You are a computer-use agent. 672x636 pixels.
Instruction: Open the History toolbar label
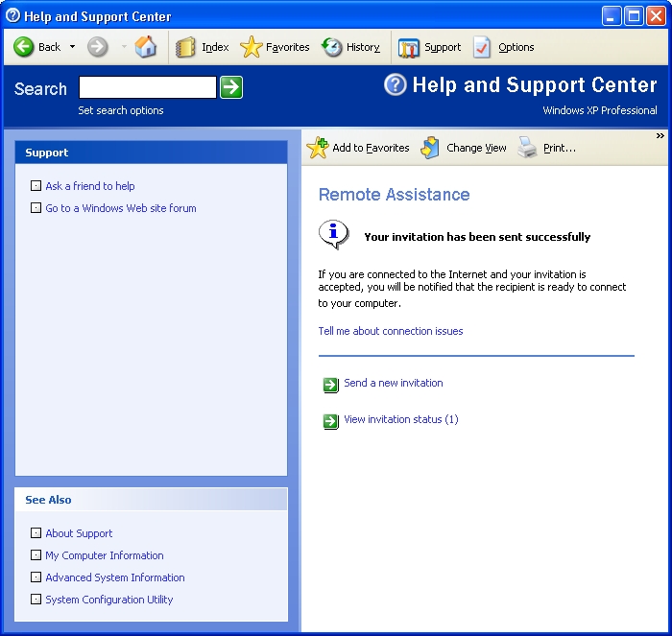[363, 47]
